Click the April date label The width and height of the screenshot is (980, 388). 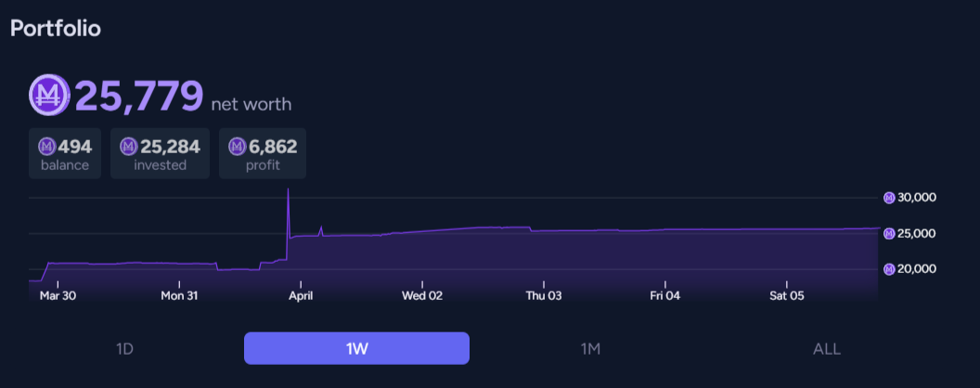pos(301,296)
